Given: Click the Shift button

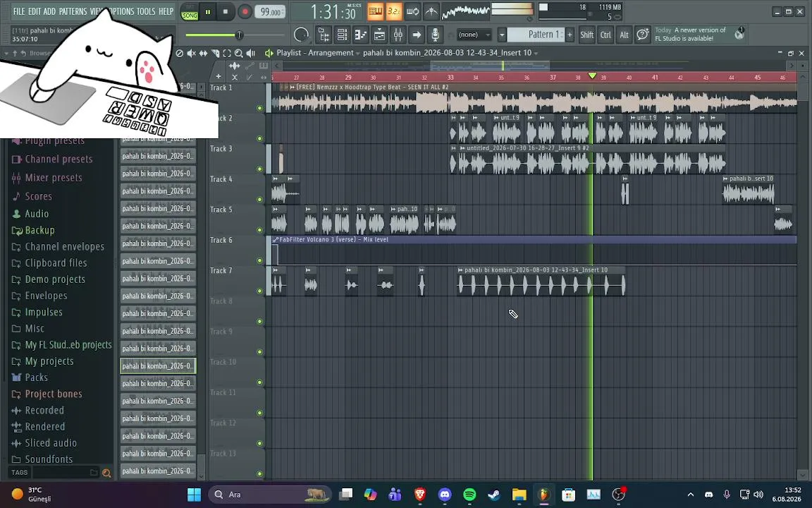Looking at the screenshot, I should point(586,35).
